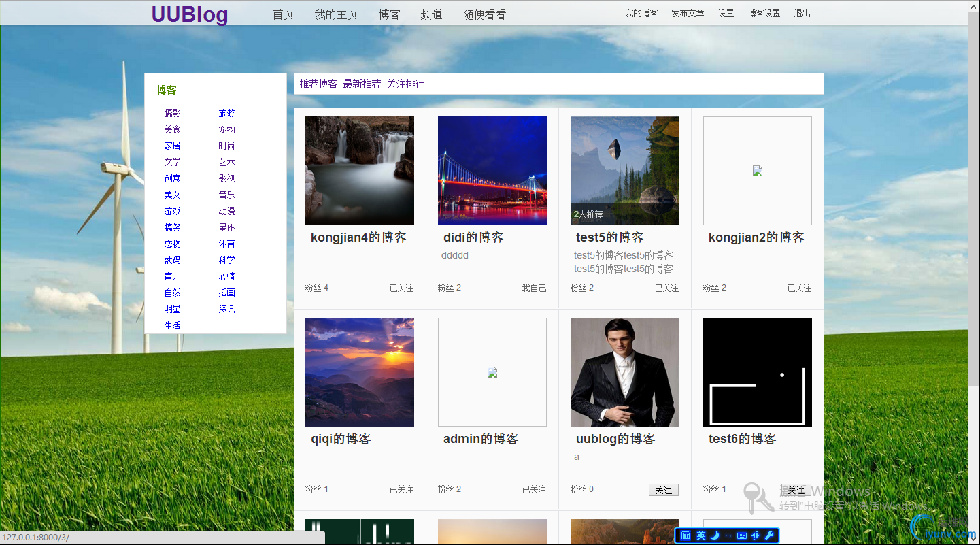Click the UUBlog site logo
Viewport: 980px width, 545px height.
[x=190, y=14]
